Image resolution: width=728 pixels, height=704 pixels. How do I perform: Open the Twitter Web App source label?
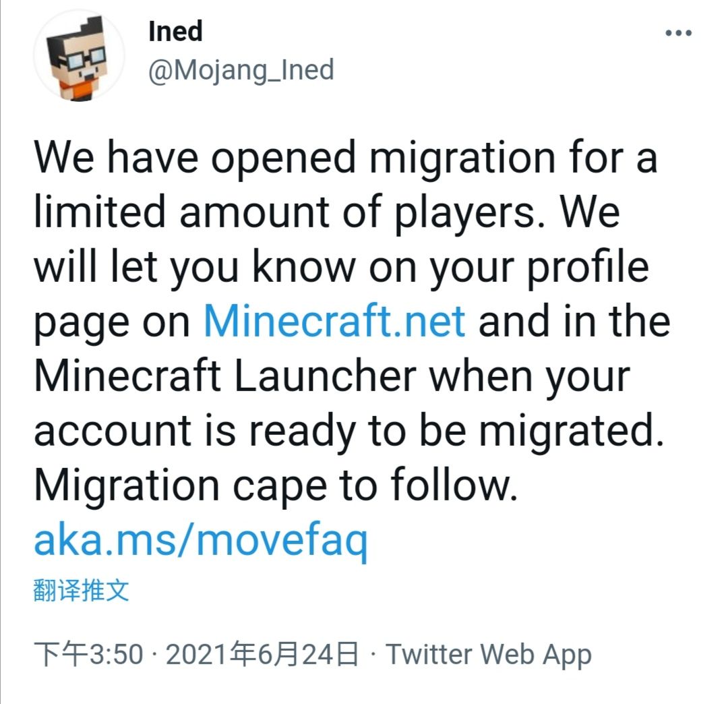(488, 654)
